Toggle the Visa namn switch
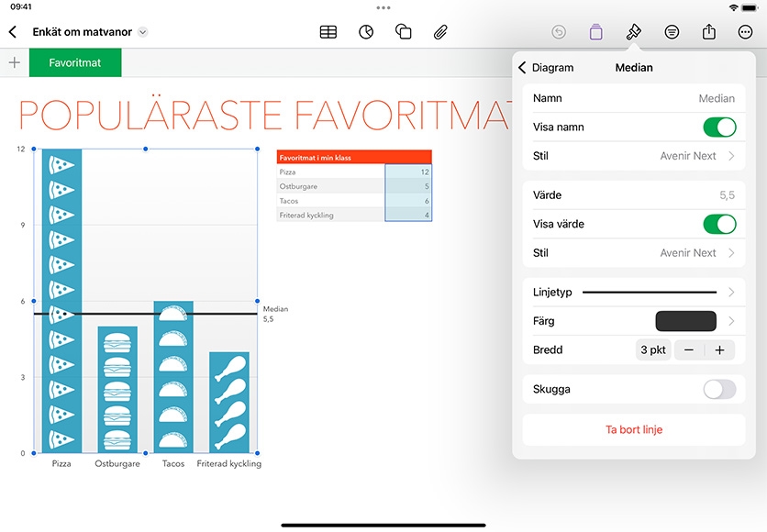This screenshot has height=532, width=767. click(x=719, y=127)
